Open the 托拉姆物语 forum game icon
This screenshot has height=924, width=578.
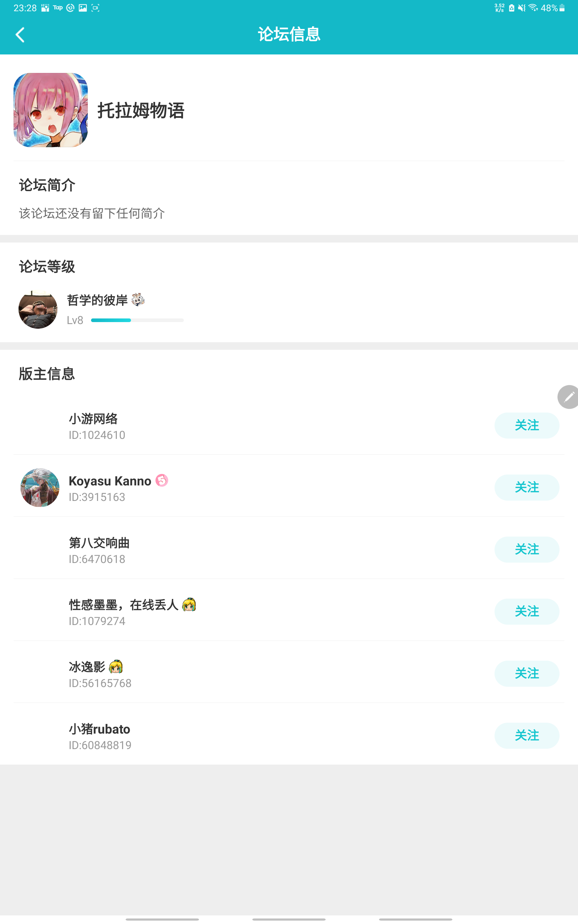50,110
